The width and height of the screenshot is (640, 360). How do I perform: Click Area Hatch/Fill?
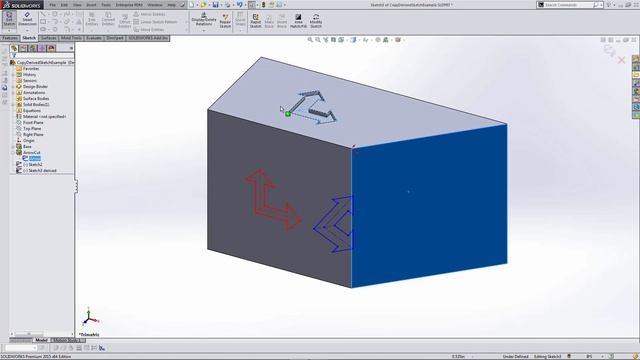click(298, 21)
